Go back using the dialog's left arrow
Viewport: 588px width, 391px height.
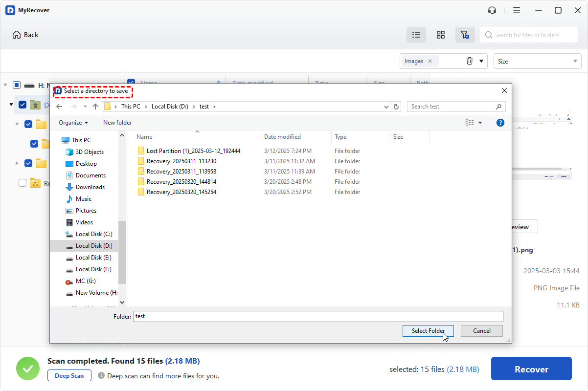click(59, 107)
